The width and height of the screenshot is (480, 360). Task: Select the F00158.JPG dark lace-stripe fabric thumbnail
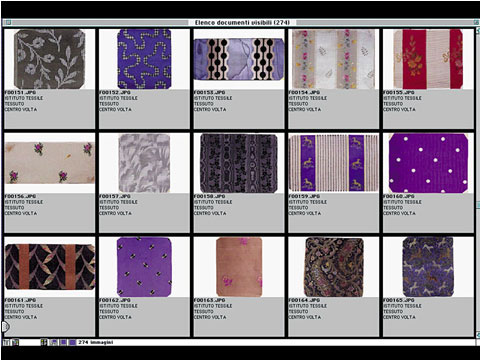239,163
